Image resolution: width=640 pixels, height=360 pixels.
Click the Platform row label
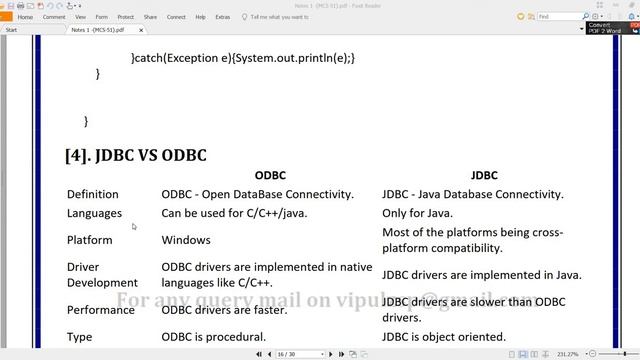(x=89, y=240)
